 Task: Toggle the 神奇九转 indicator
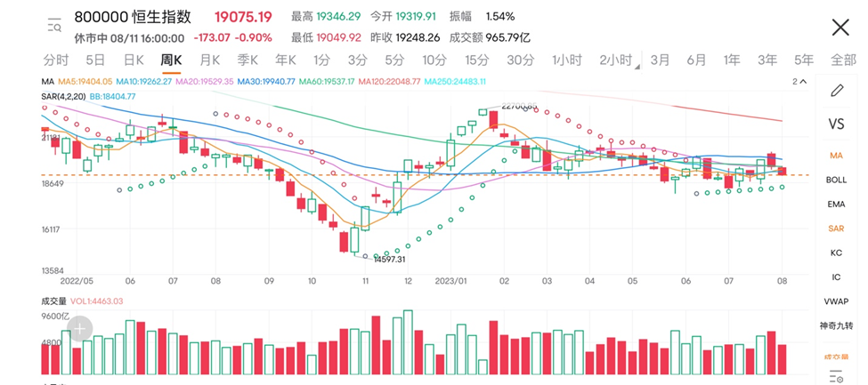[836, 325]
